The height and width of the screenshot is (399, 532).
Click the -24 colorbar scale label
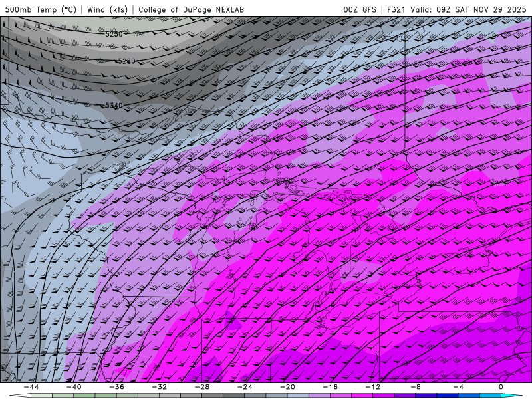(245, 387)
